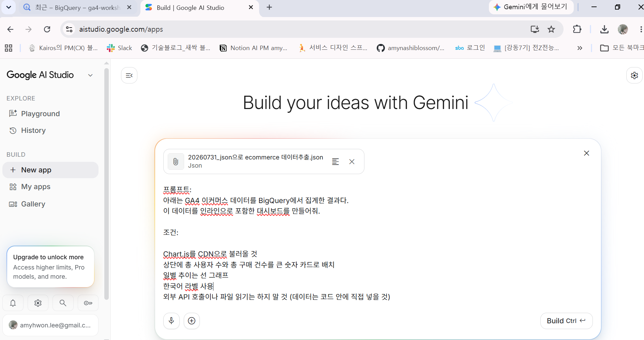Open the Notion AI PM bookmark
The height and width of the screenshot is (340, 644).
254,48
